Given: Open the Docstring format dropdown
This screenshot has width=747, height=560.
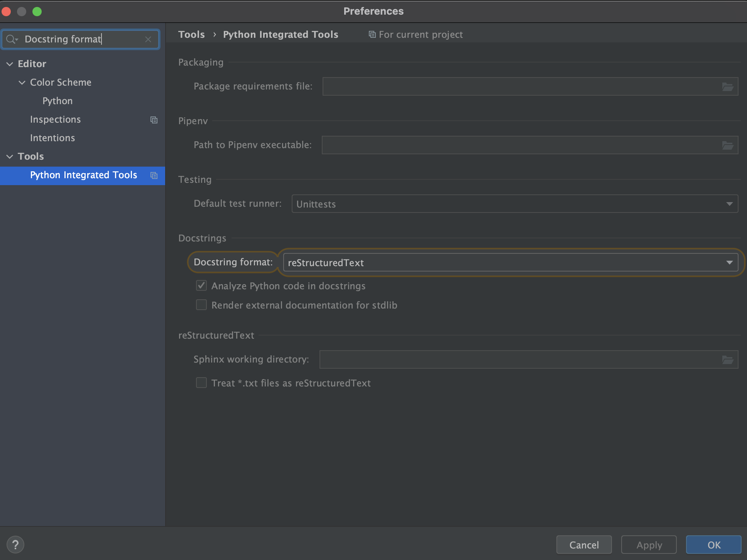Looking at the screenshot, I should pyautogui.click(x=729, y=262).
